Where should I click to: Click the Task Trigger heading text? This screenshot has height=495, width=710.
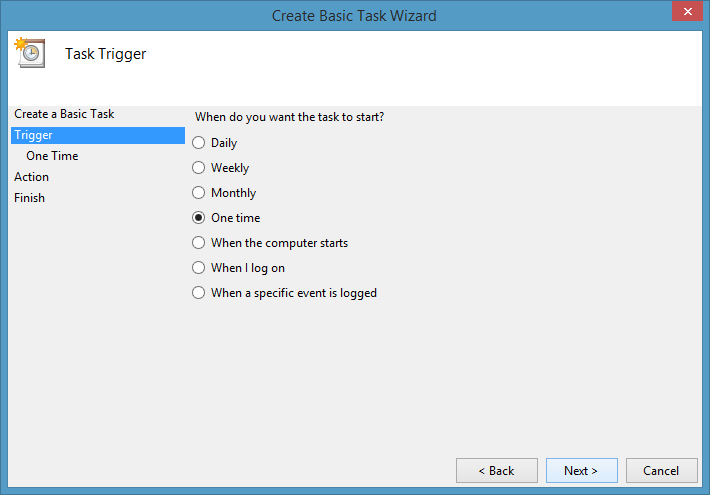(106, 54)
